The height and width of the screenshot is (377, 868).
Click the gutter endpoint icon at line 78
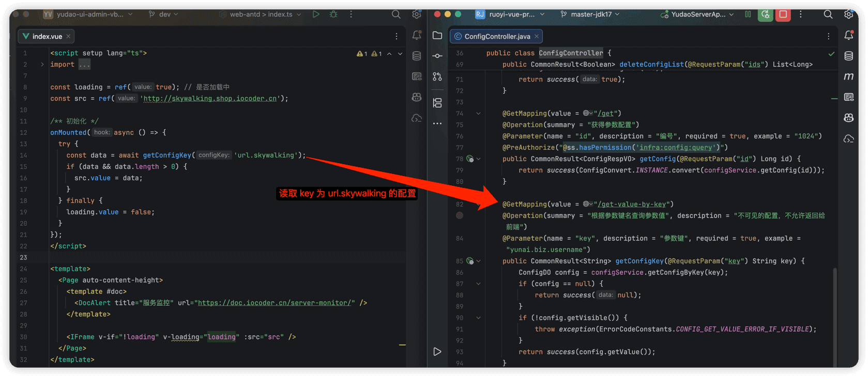pyautogui.click(x=470, y=159)
